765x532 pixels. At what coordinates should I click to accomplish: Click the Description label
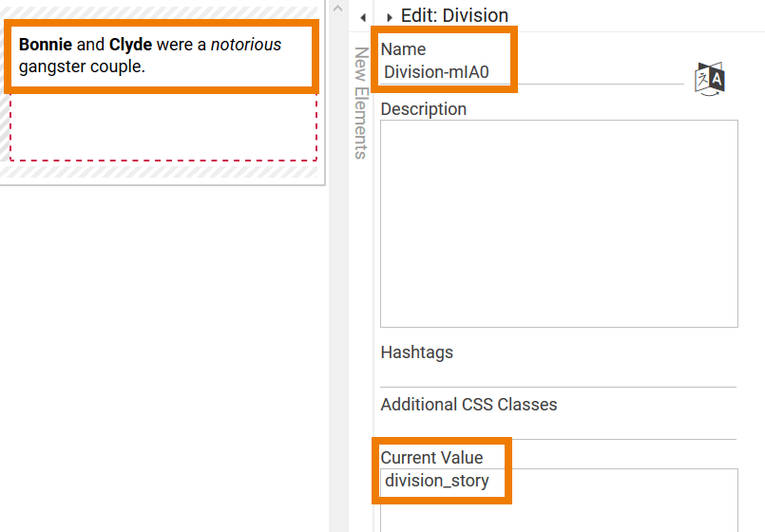(x=424, y=109)
